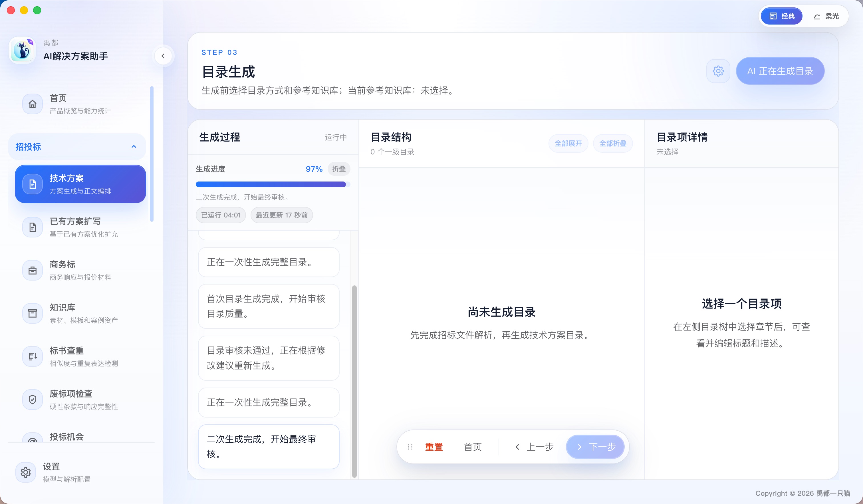Switch to 经典 theme
Image resolution: width=863 pixels, height=504 pixels.
pyautogui.click(x=781, y=16)
